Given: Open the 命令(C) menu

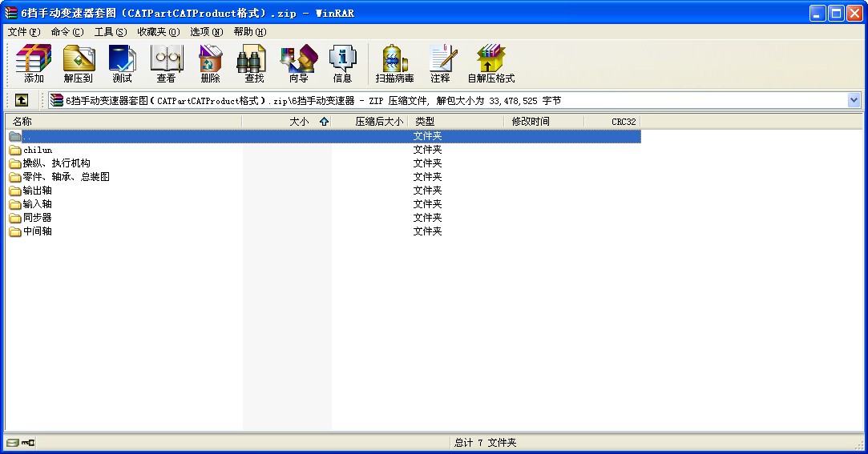Looking at the screenshot, I should [x=67, y=32].
